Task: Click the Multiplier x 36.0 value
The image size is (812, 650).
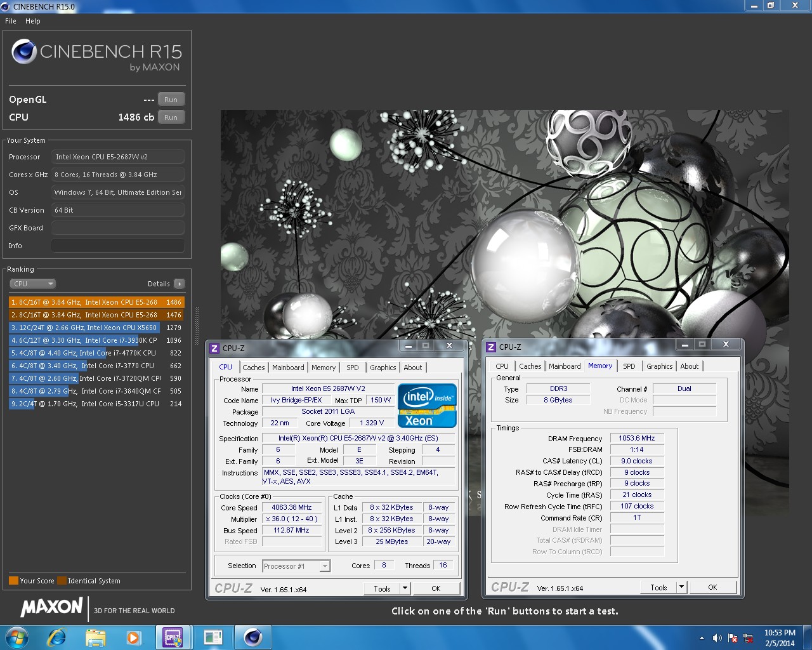Action: click(292, 519)
